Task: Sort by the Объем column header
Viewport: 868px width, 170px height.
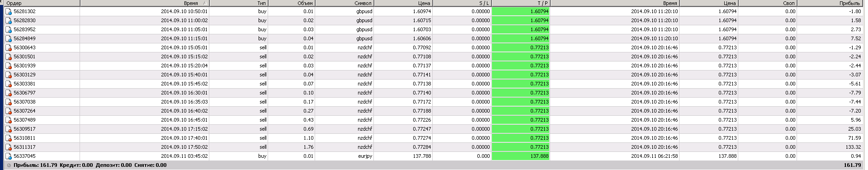Action: click(292, 3)
